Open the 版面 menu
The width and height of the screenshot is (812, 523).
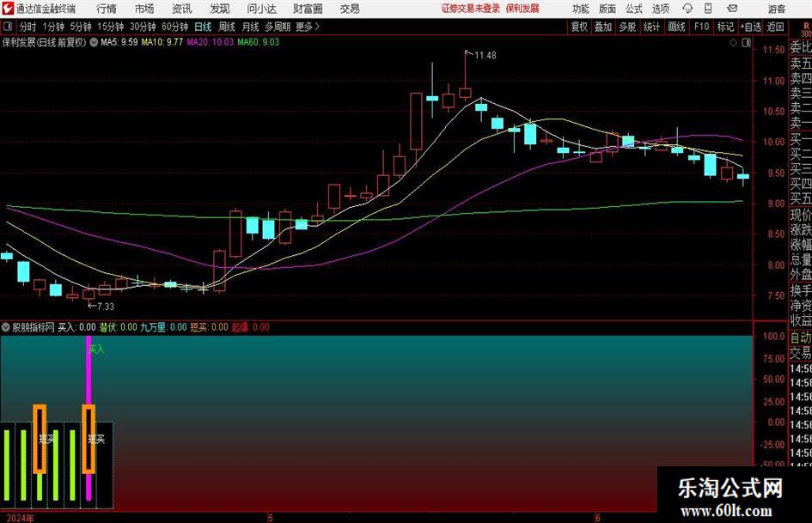pyautogui.click(x=607, y=9)
